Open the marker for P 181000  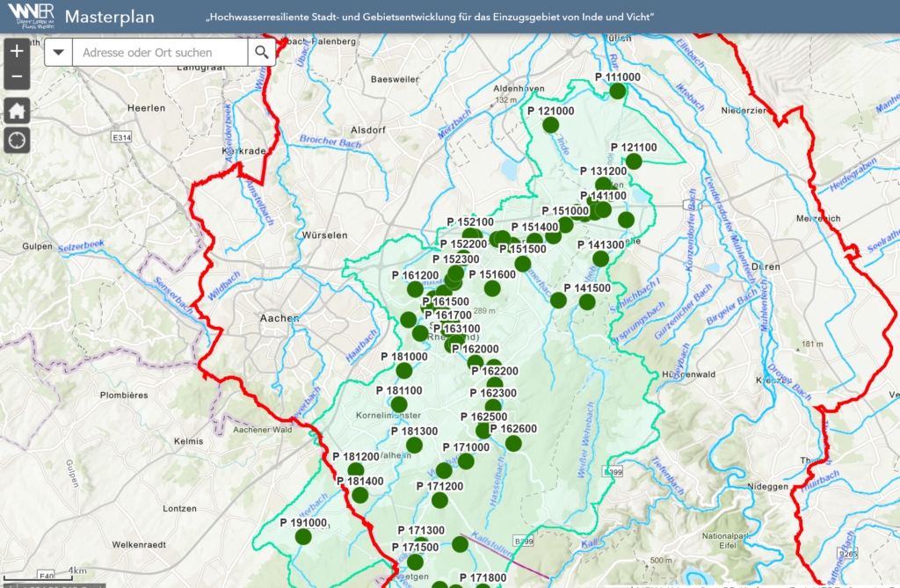[404, 370]
